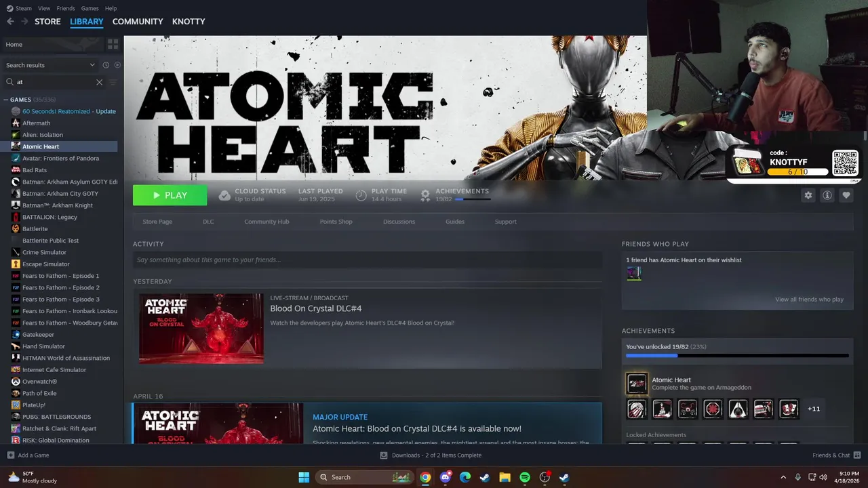
Task: Open Discord from the taskbar
Action: pyautogui.click(x=446, y=477)
